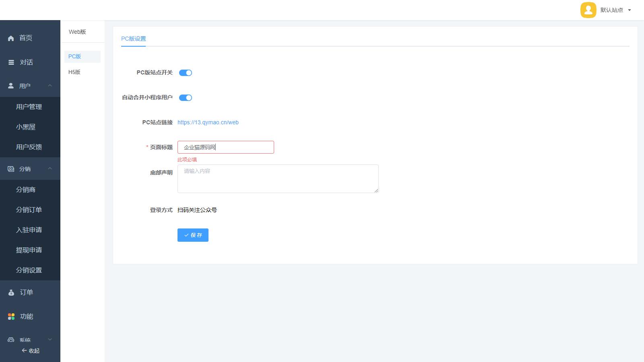Click the yellow user avatar icon
This screenshot has width=644, height=362.
click(588, 10)
